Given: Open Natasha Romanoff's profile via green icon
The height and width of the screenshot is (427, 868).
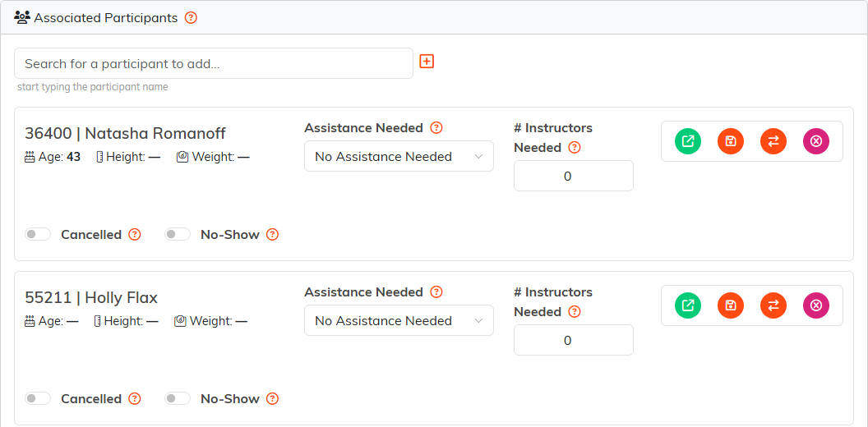Looking at the screenshot, I should [687, 141].
